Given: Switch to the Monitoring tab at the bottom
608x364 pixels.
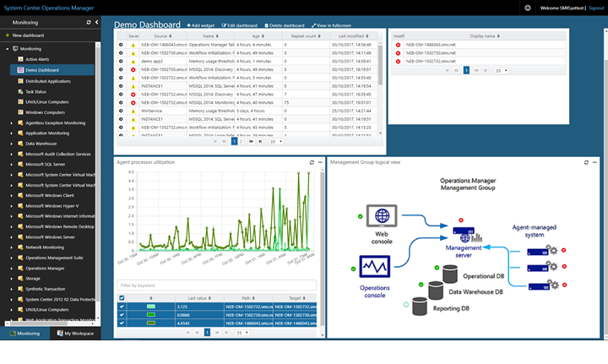Looking at the screenshot, I should (x=24, y=334).
